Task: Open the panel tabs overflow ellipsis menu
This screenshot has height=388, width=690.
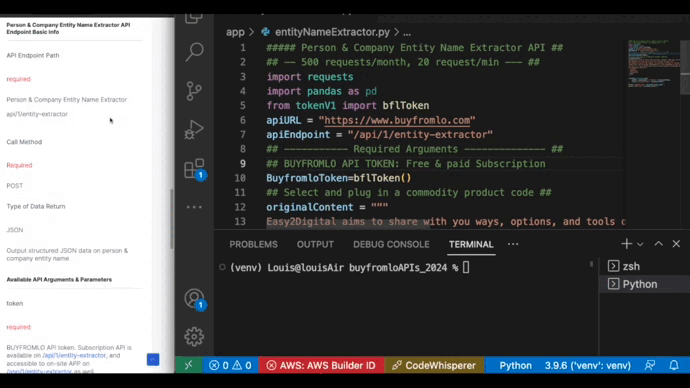Action: pyautogui.click(x=513, y=244)
